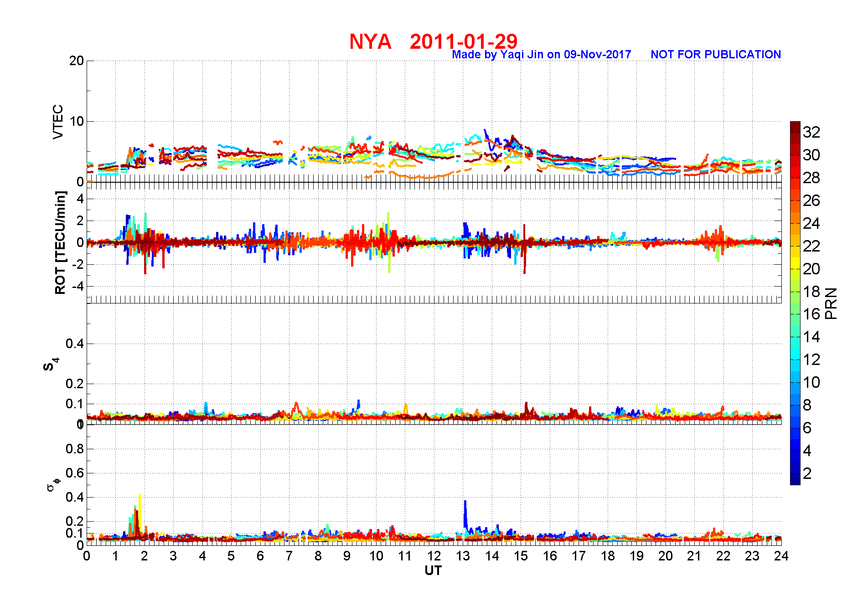Click the dark blue bottom of the PRN colorbar
The width and height of the screenshot is (868, 606).
click(795, 479)
